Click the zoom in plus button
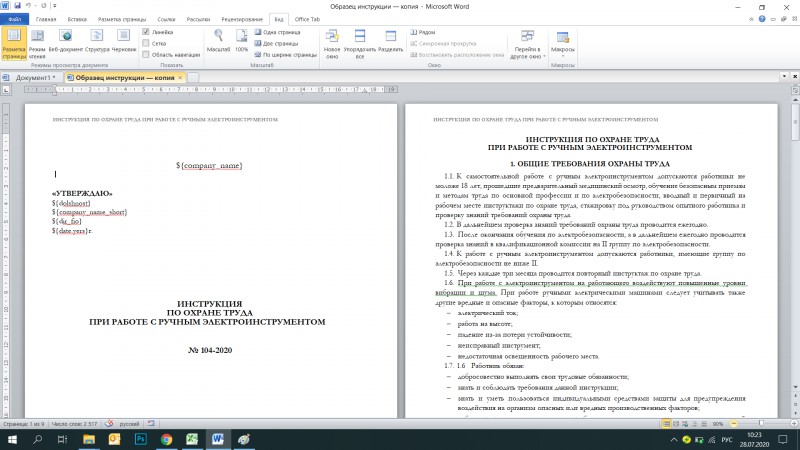The image size is (800, 450). click(794, 424)
